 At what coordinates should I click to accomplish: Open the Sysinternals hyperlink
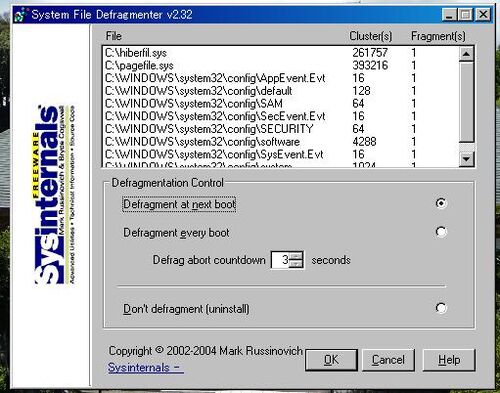point(146,368)
